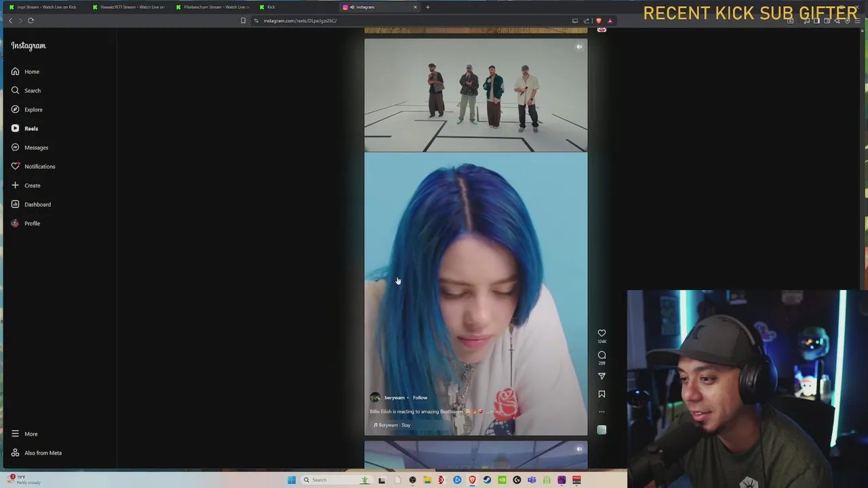
Task: Click the Brave Rewards triangle icon
Action: coord(610,20)
